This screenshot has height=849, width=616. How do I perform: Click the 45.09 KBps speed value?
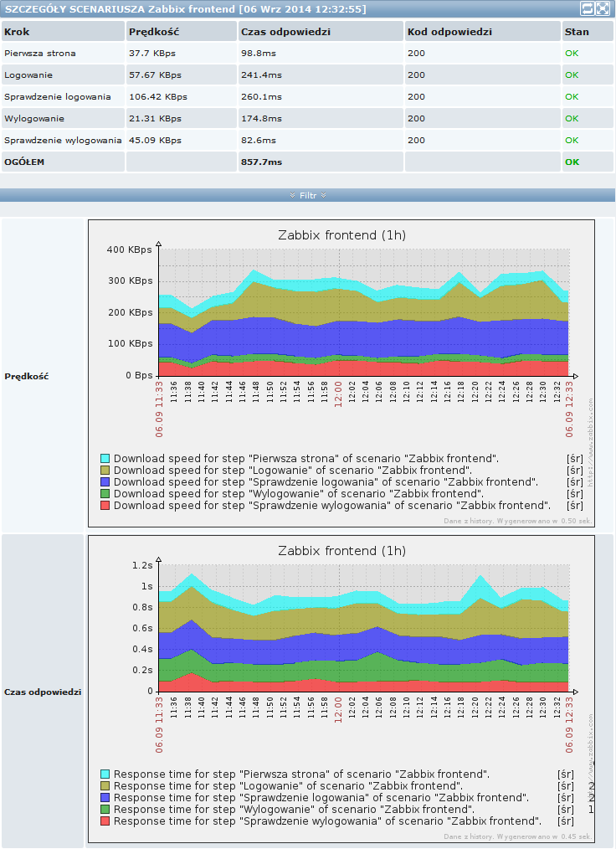coord(155,140)
